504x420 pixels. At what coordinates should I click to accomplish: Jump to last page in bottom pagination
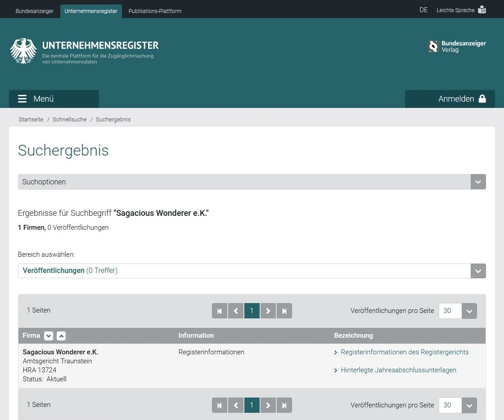coord(284,405)
